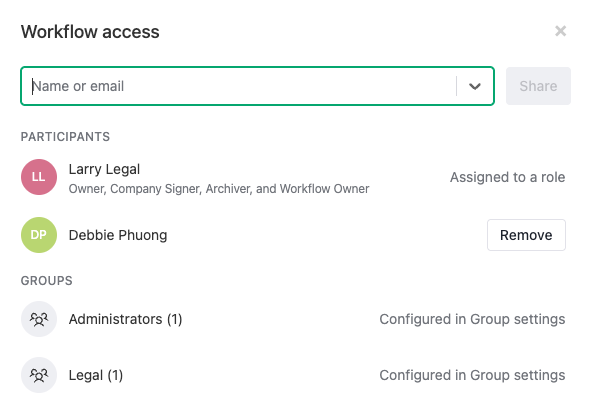Select the Larry Legal participant name

(x=104, y=169)
